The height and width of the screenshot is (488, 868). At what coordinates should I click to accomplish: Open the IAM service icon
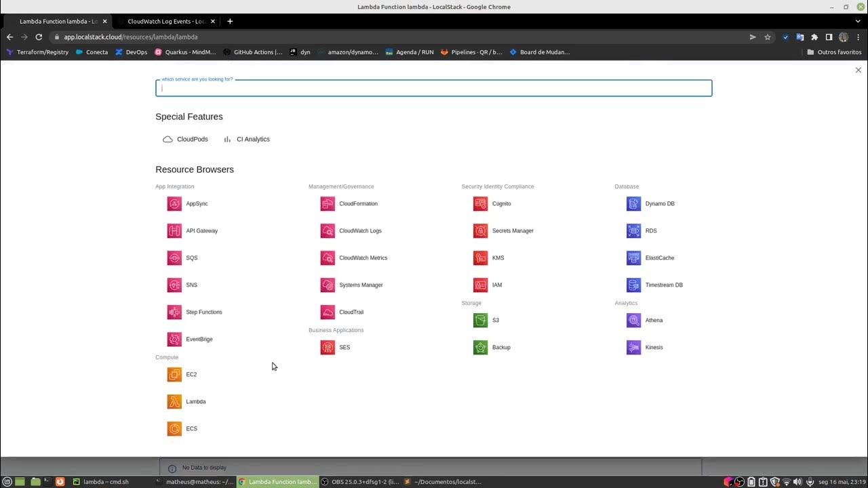[x=481, y=285]
